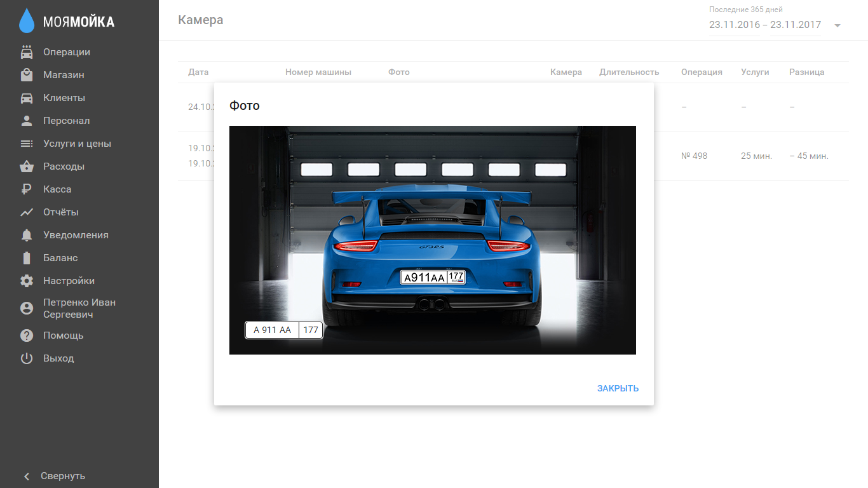Open Отчёты chart line icon
The width and height of the screenshot is (868, 488).
pyautogui.click(x=27, y=212)
